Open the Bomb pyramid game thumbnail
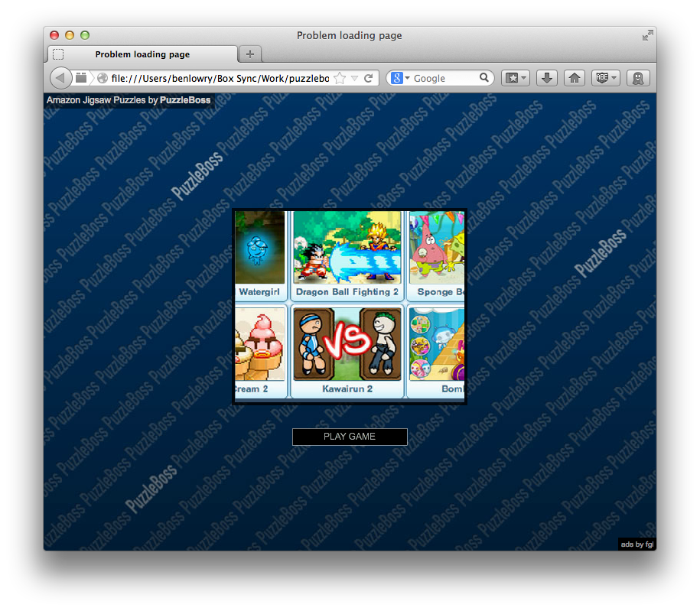700x611 pixels. click(437, 344)
